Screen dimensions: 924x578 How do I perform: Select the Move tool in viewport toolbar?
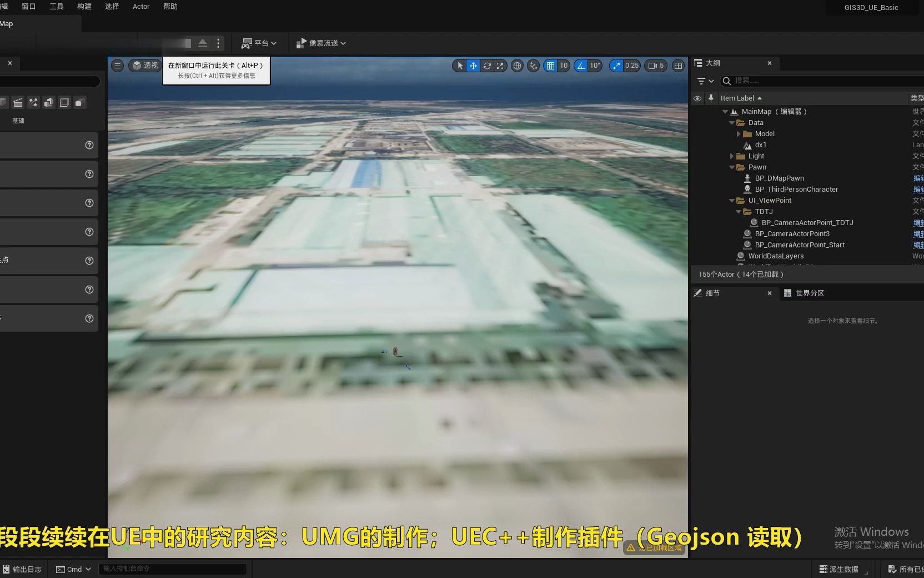tap(473, 66)
